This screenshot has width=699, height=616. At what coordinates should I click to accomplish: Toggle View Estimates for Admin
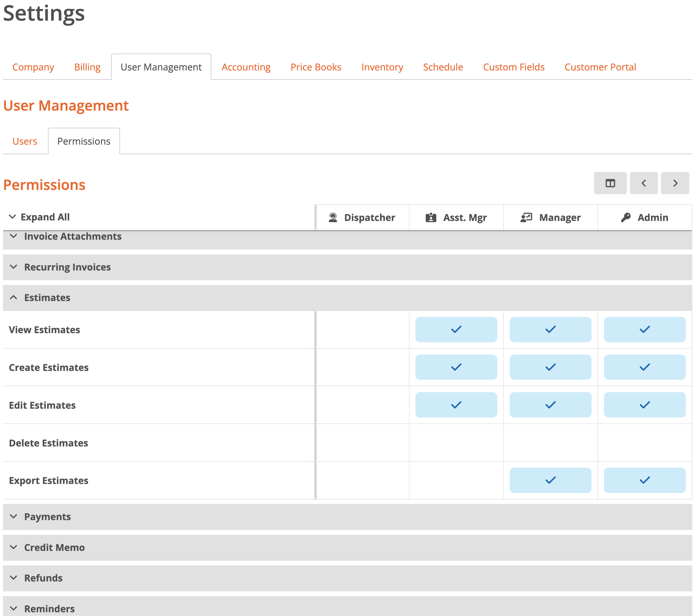click(645, 329)
